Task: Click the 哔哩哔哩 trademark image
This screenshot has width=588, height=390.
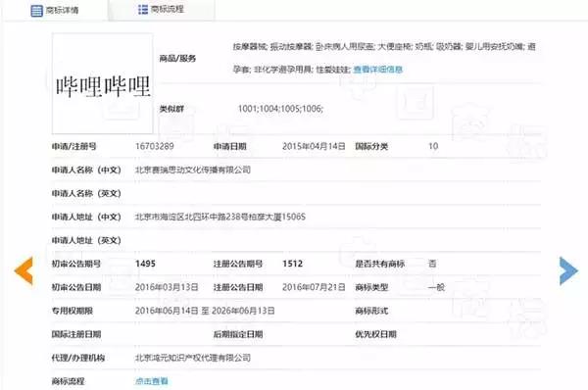Action: click(x=102, y=83)
